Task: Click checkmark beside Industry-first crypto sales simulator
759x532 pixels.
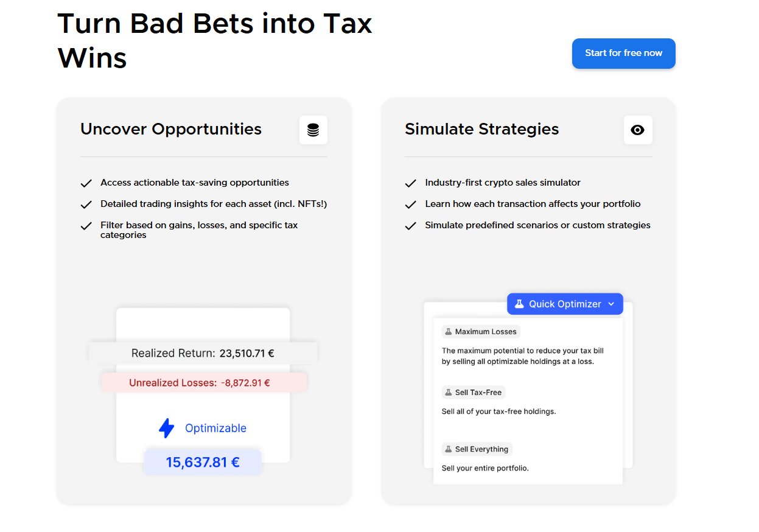Action: (x=411, y=183)
